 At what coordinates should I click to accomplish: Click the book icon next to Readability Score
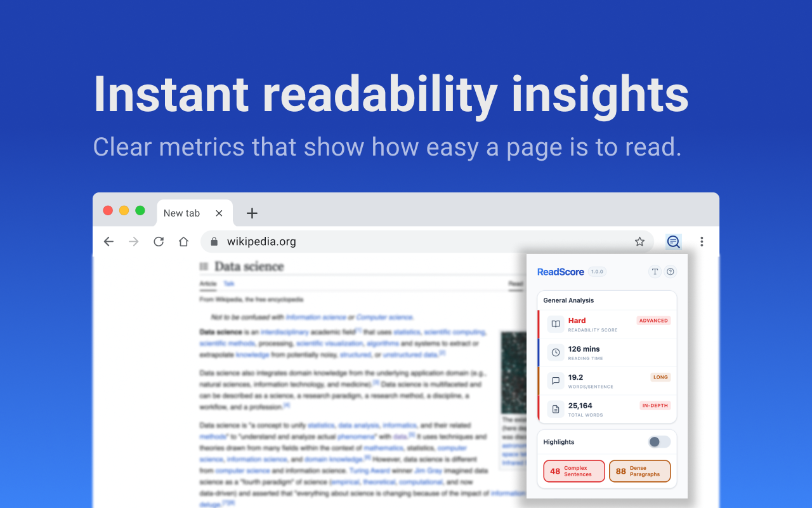click(555, 324)
